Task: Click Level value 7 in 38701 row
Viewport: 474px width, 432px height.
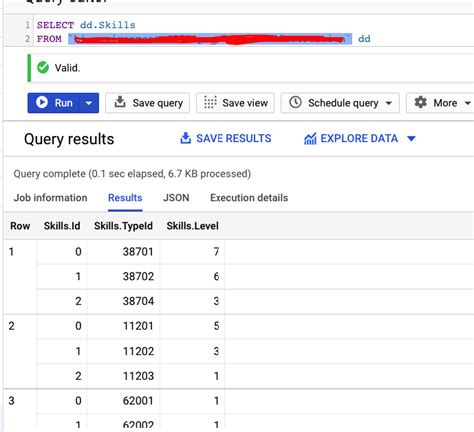Action: (216, 252)
